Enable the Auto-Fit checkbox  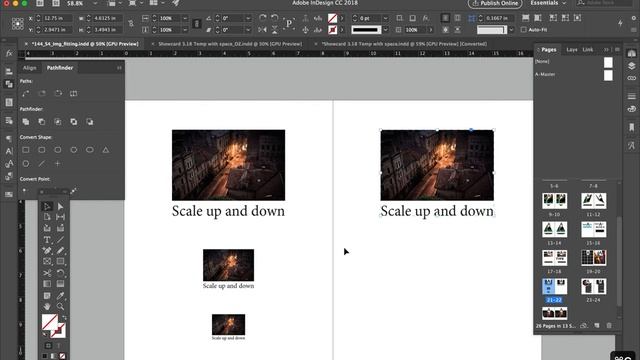click(x=524, y=30)
